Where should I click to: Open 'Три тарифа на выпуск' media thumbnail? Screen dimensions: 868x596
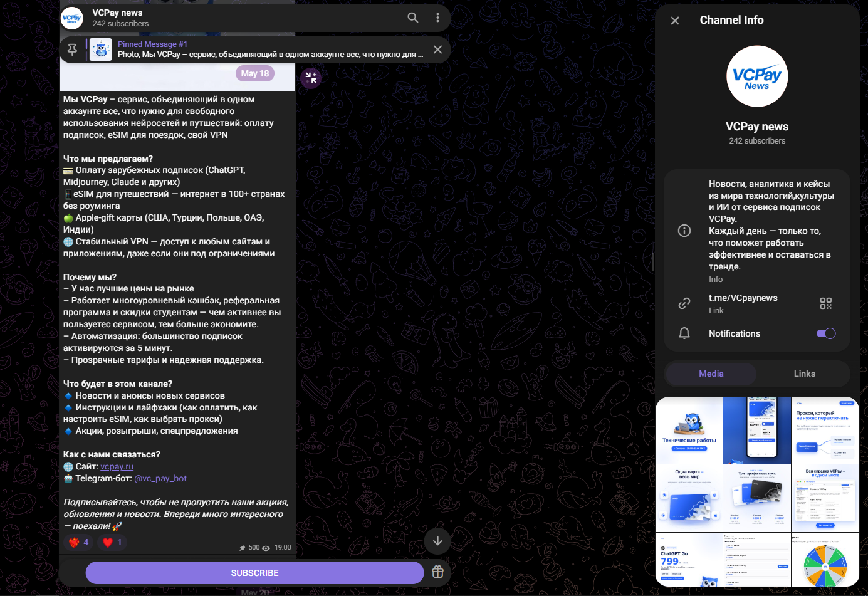click(x=757, y=498)
